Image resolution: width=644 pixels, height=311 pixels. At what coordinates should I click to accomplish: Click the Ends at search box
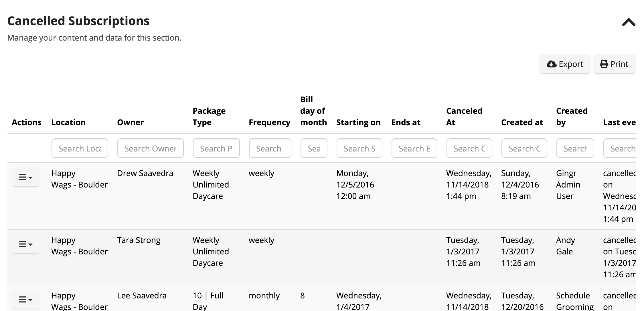pos(414,148)
